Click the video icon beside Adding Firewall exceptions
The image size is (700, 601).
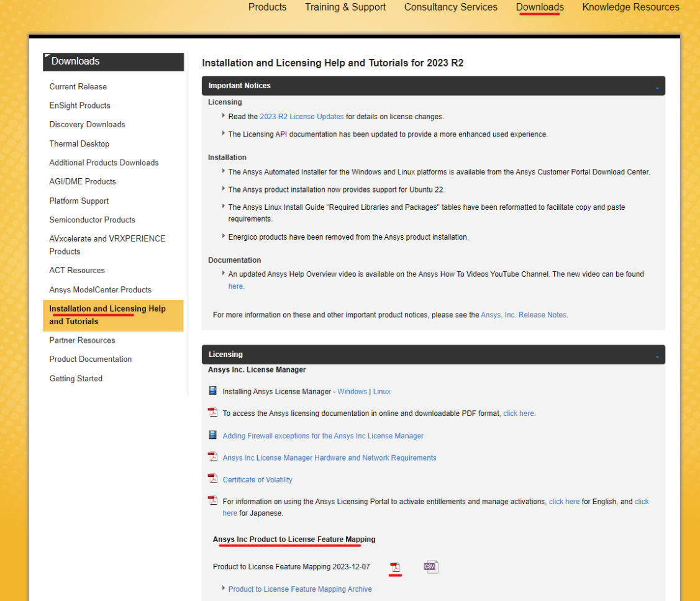point(213,435)
